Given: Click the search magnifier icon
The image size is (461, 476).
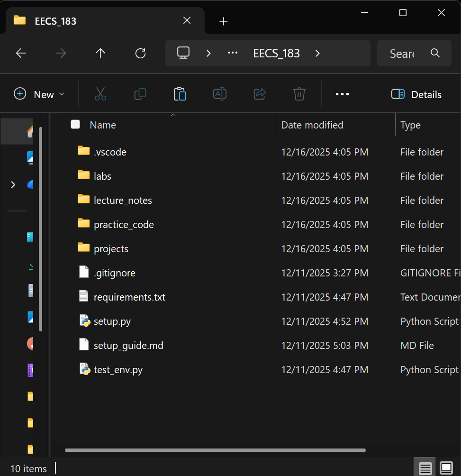Looking at the screenshot, I should tap(435, 53).
